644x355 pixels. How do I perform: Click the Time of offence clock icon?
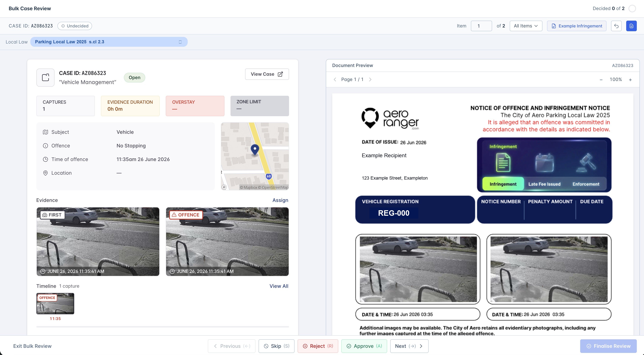click(x=45, y=159)
